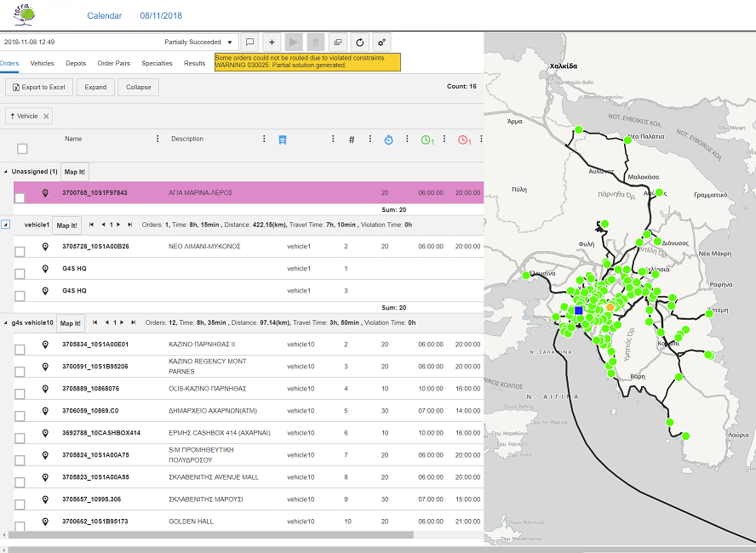The width and height of the screenshot is (756, 553).
Task: Collapse the g4s vehicle10 group
Action: [6, 322]
